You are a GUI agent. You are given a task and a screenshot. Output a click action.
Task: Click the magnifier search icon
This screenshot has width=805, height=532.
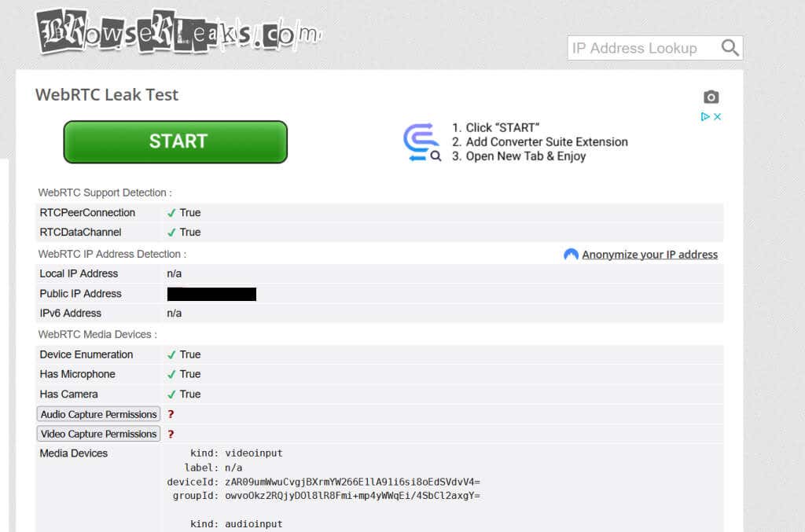pyautogui.click(x=730, y=48)
